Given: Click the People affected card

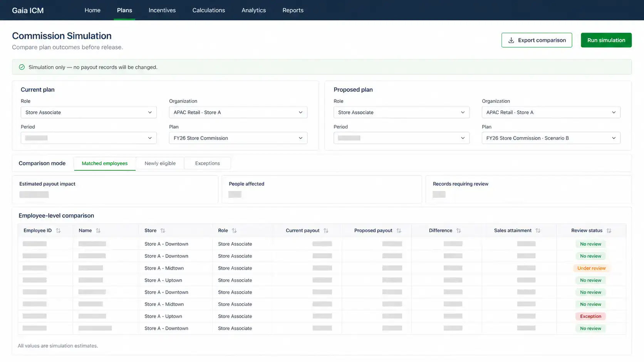Looking at the screenshot, I should point(322,189).
